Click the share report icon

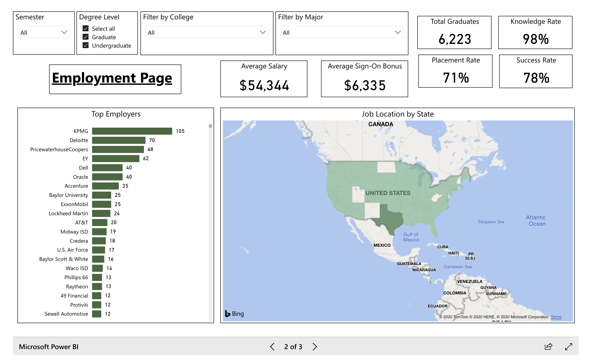pos(548,346)
